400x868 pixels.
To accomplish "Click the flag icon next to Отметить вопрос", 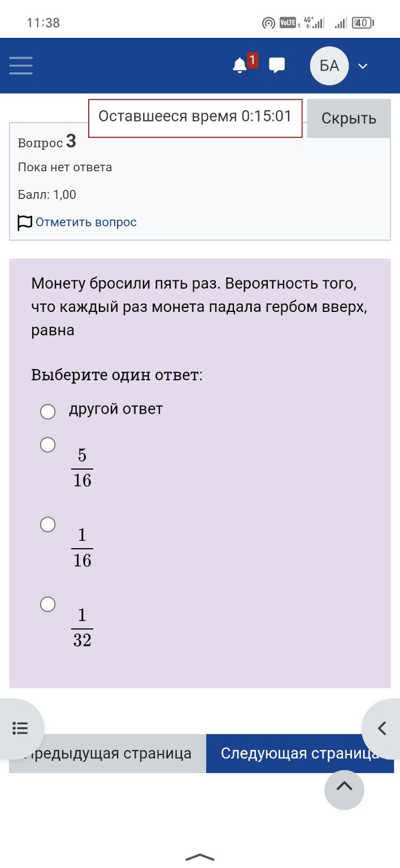I will (x=24, y=222).
